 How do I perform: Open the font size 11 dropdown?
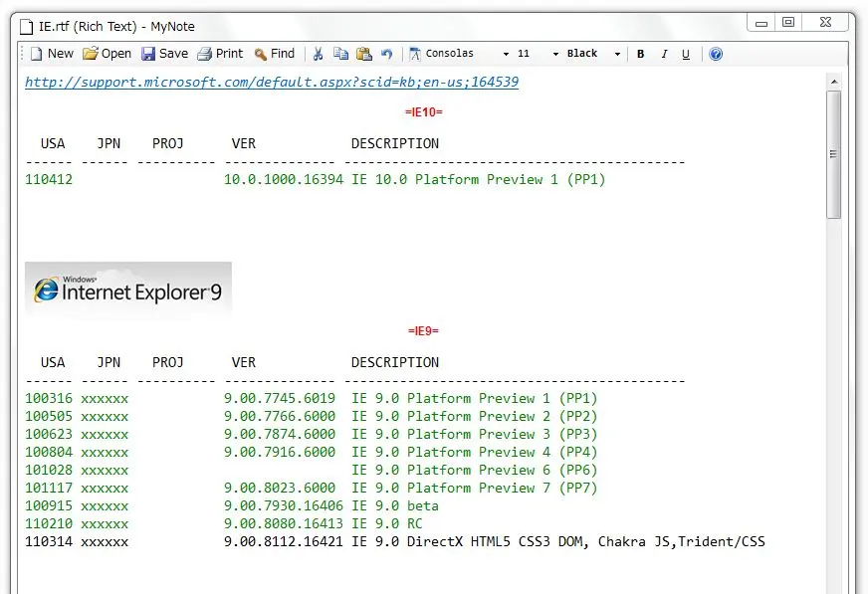tap(554, 54)
